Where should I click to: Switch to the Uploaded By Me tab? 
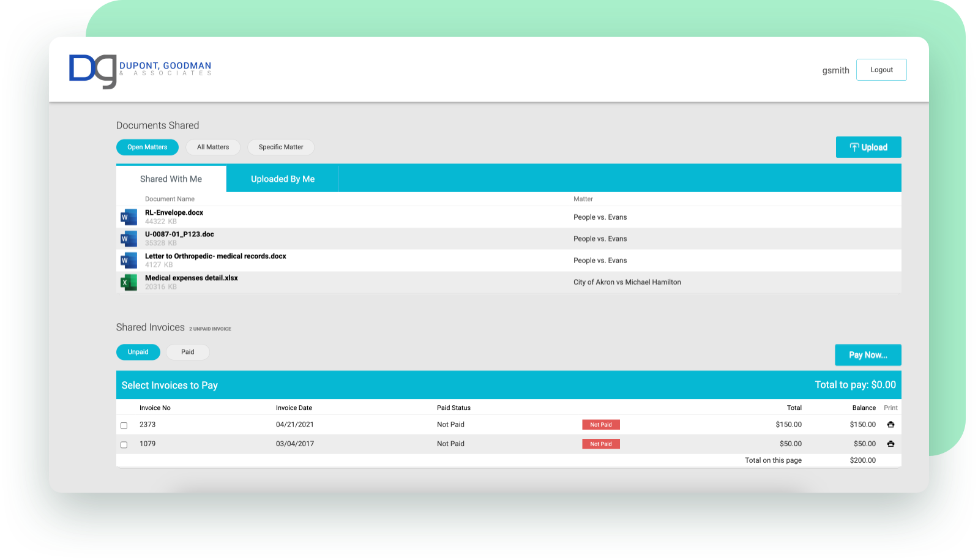coord(283,179)
